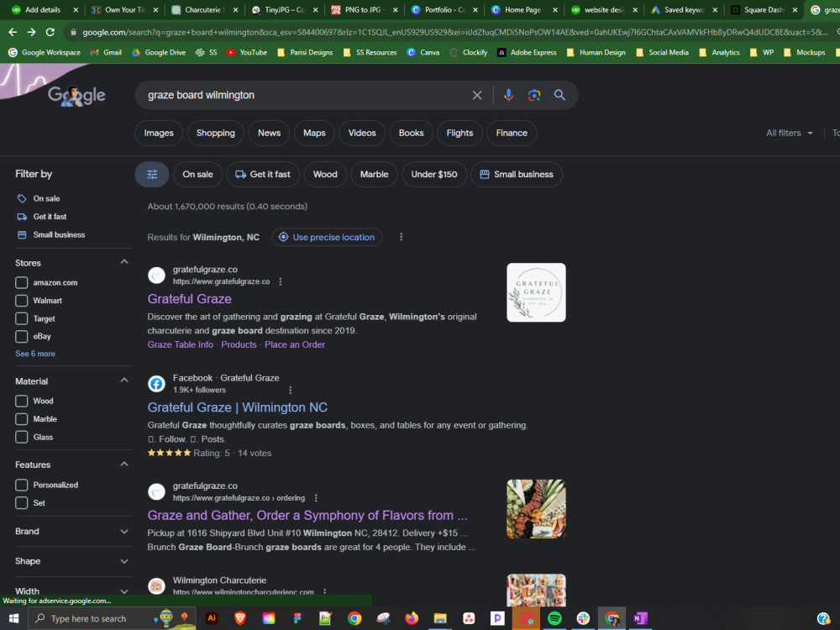Check the Marble material filter
Image resolution: width=840 pixels, height=630 pixels.
(22, 419)
